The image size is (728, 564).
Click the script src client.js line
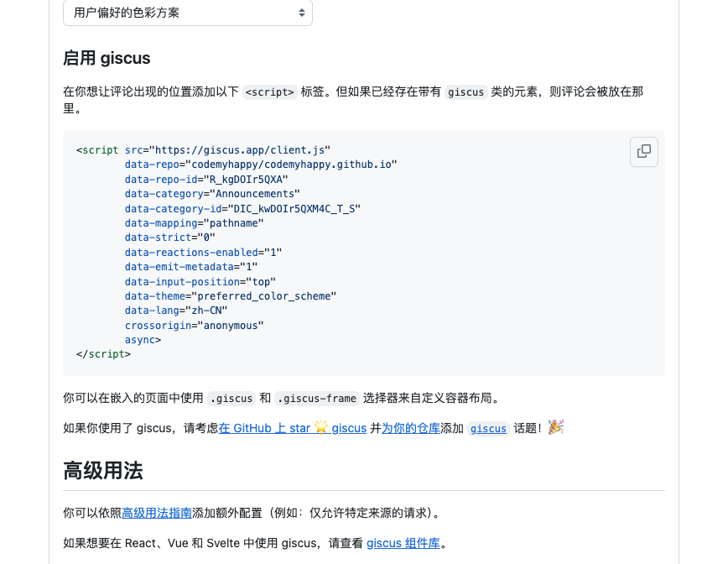[x=203, y=150]
